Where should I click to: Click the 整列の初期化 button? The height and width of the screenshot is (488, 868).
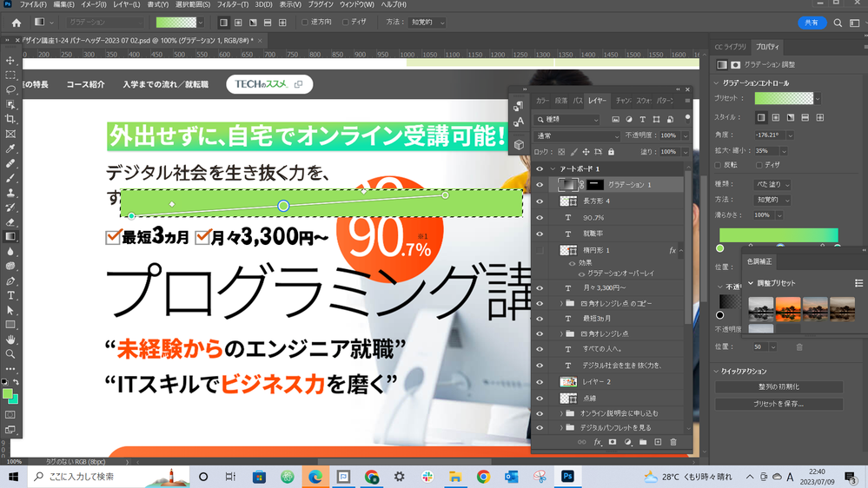(x=779, y=386)
